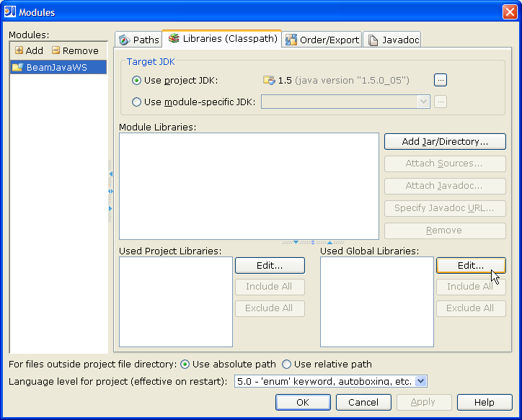Edit the used global libraries
The image size is (522, 420).
pos(471,265)
